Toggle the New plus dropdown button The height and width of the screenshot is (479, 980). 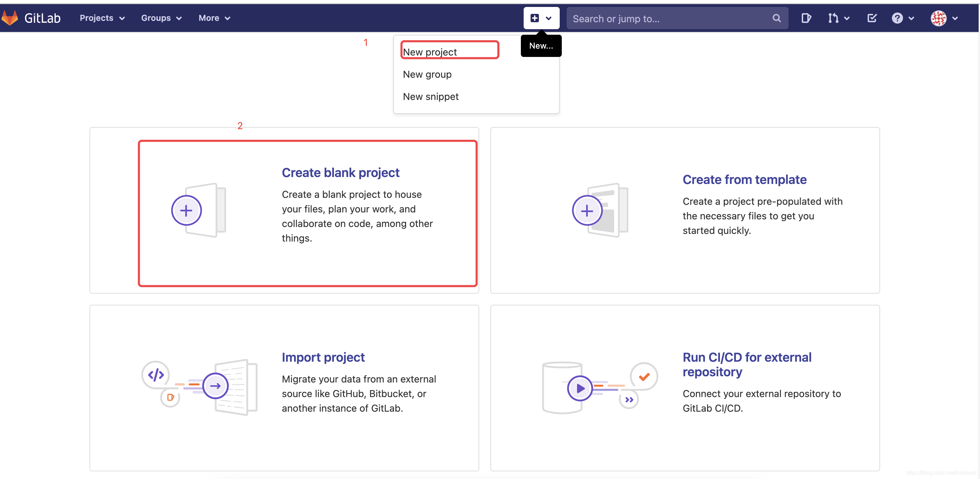tap(541, 18)
